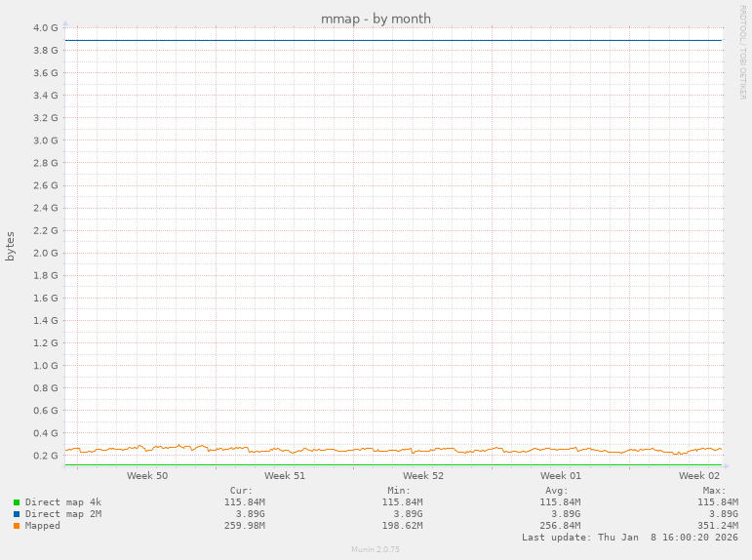Click the 'Week 01' x-axis label
The width and height of the screenshot is (752, 560).
pos(561,476)
